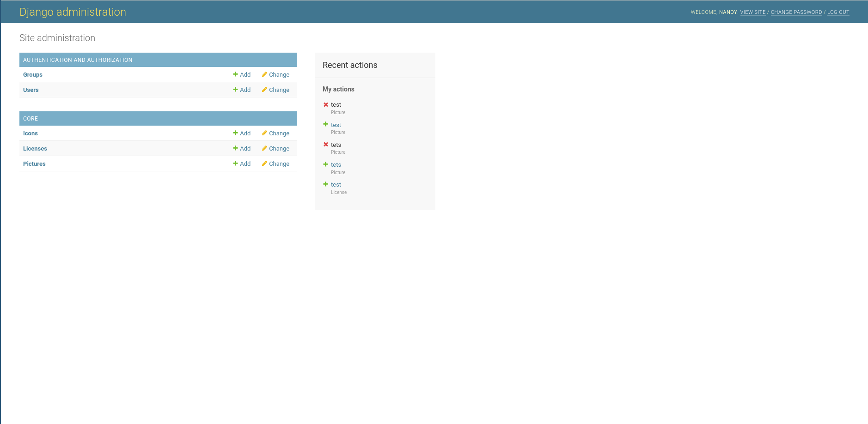The height and width of the screenshot is (424, 868).
Task: Click the My actions subheading
Action: point(338,89)
